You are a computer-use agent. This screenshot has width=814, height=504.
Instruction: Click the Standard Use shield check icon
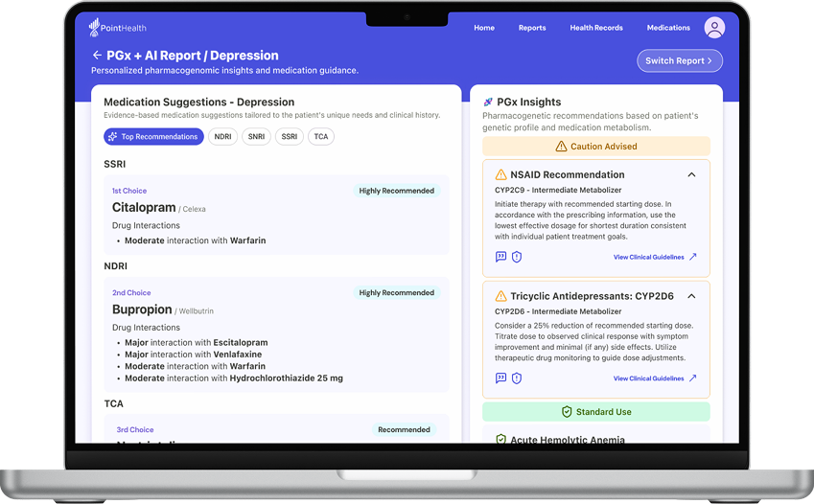[567, 412]
